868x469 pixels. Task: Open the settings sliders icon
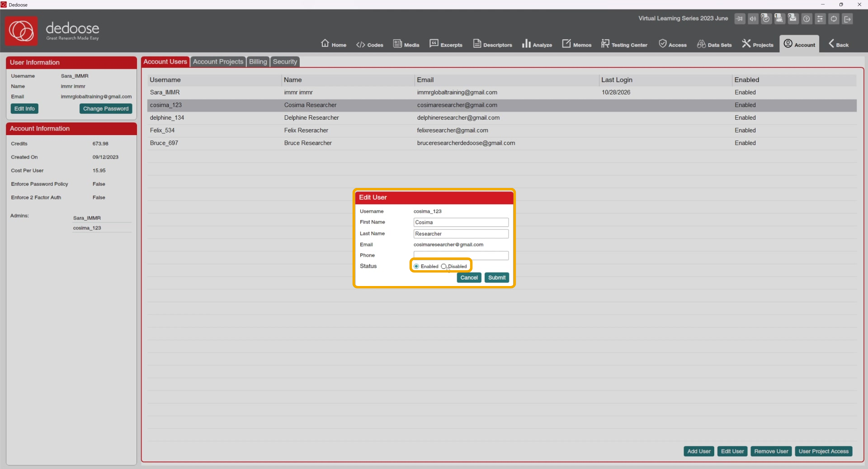click(x=820, y=19)
